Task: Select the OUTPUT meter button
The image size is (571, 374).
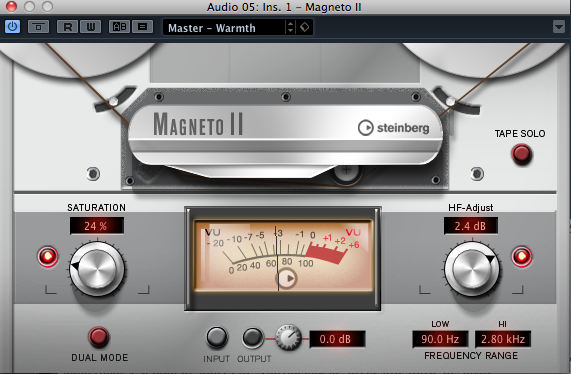Action: tap(253, 337)
